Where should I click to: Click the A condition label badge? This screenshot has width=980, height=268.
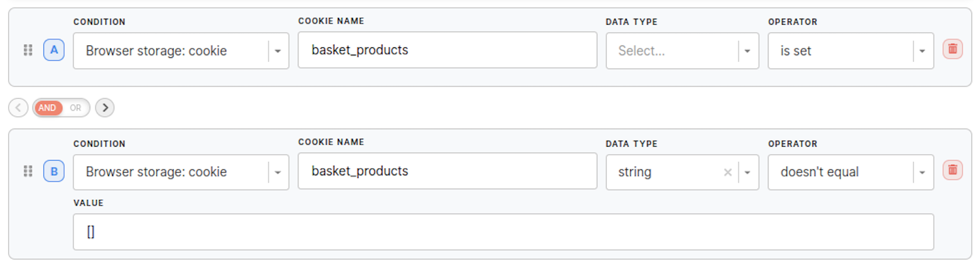pyautogui.click(x=54, y=50)
